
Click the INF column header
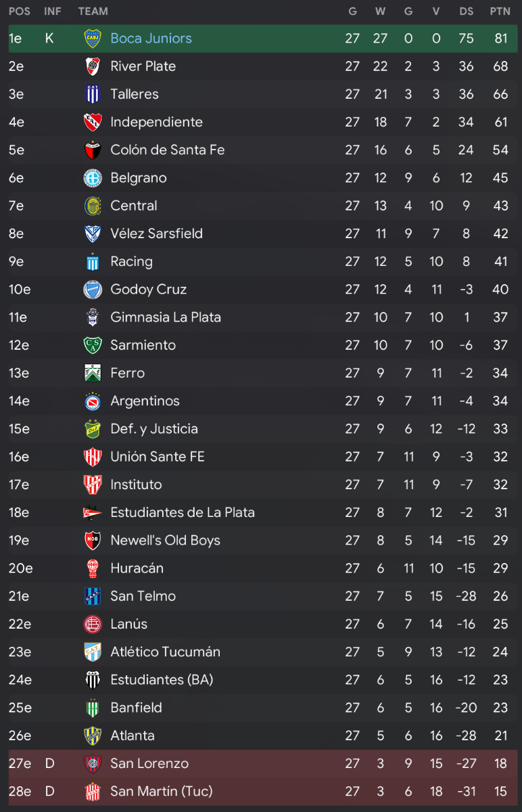point(53,12)
